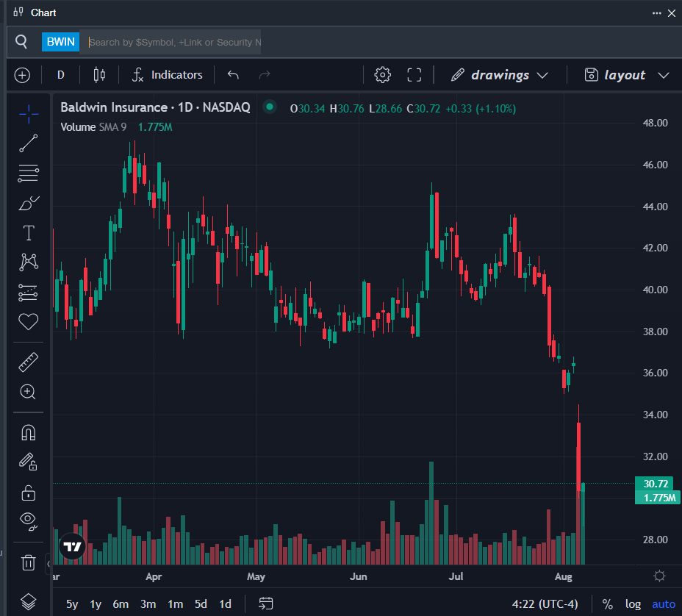Screen dimensions: 682x616
Task: Toggle hide all drawings eye icon
Action: (x=29, y=521)
